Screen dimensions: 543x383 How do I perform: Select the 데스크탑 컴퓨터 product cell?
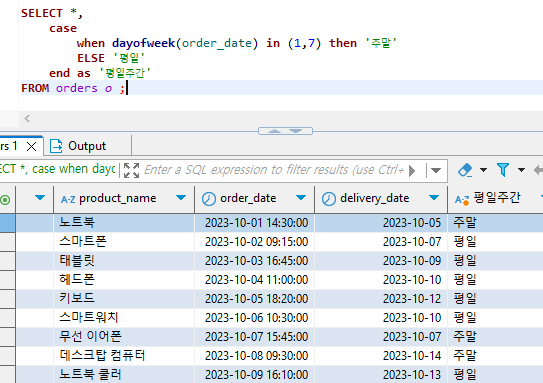coord(124,356)
